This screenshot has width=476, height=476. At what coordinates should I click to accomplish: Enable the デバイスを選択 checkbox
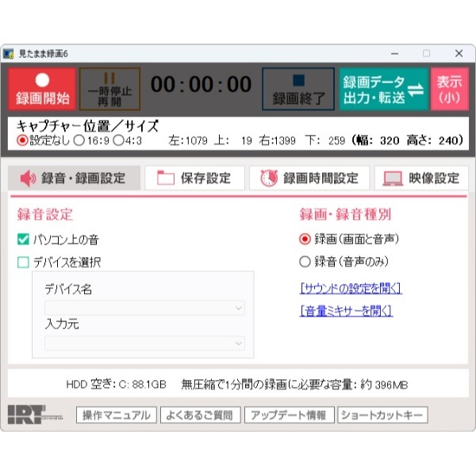point(23,262)
